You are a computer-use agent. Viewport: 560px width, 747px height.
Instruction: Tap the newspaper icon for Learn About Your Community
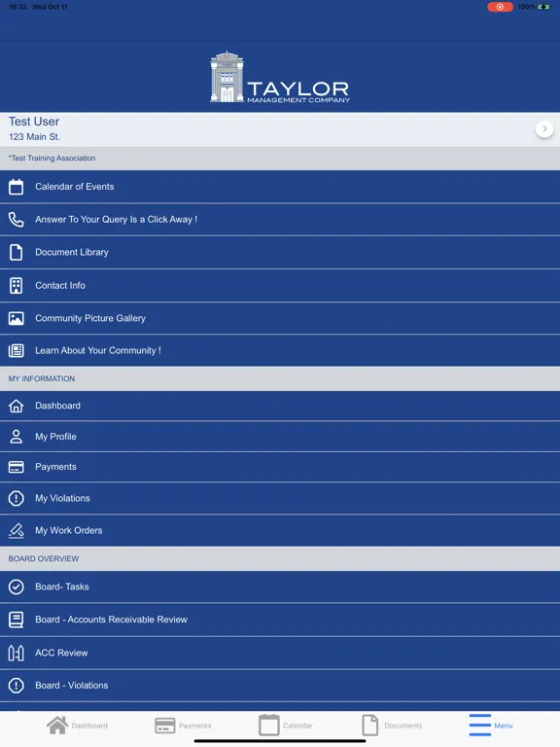pos(16,350)
